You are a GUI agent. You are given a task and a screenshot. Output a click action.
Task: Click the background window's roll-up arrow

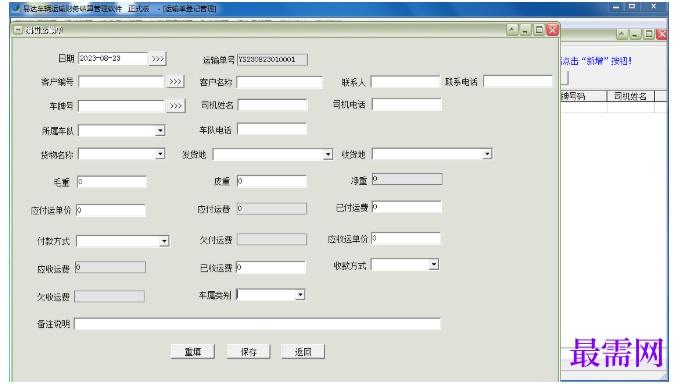[622, 34]
